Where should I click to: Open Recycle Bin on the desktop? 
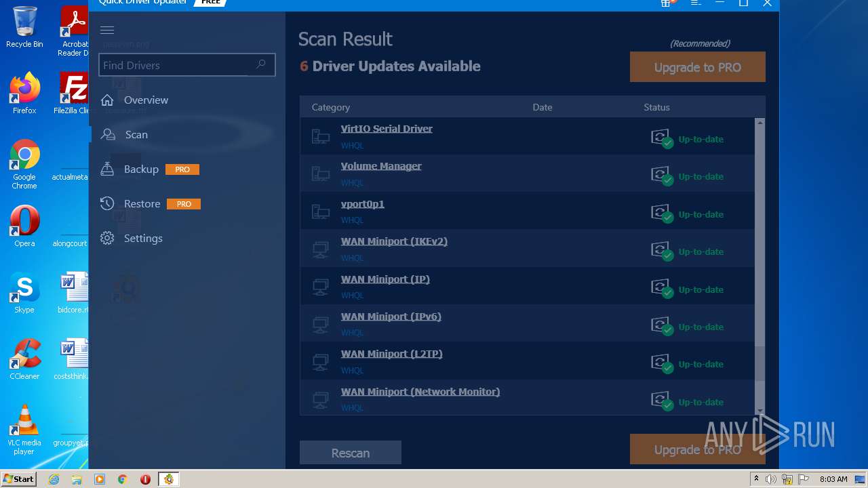coord(24,27)
